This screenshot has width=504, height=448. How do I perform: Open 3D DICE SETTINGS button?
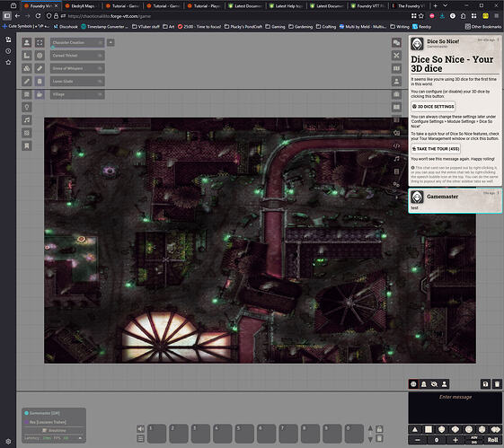(433, 106)
